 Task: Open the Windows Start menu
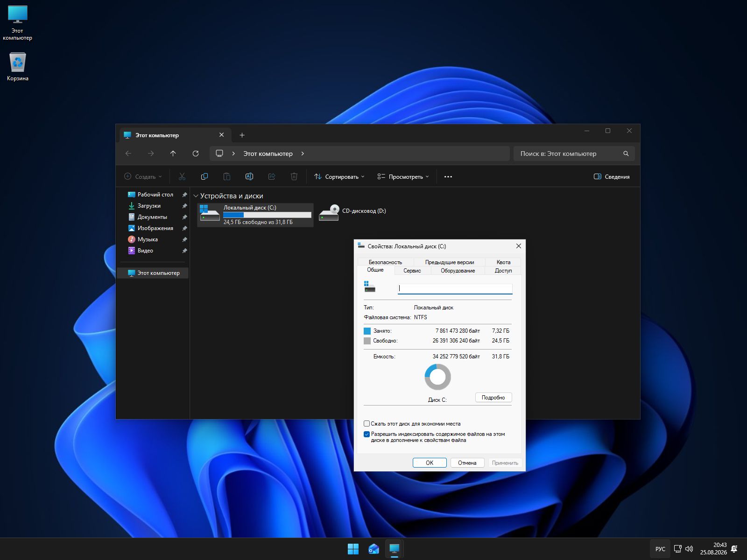(353, 549)
